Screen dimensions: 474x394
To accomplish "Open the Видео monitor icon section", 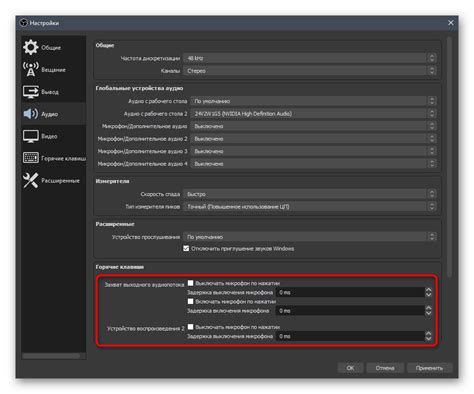I will pyautogui.click(x=31, y=136).
